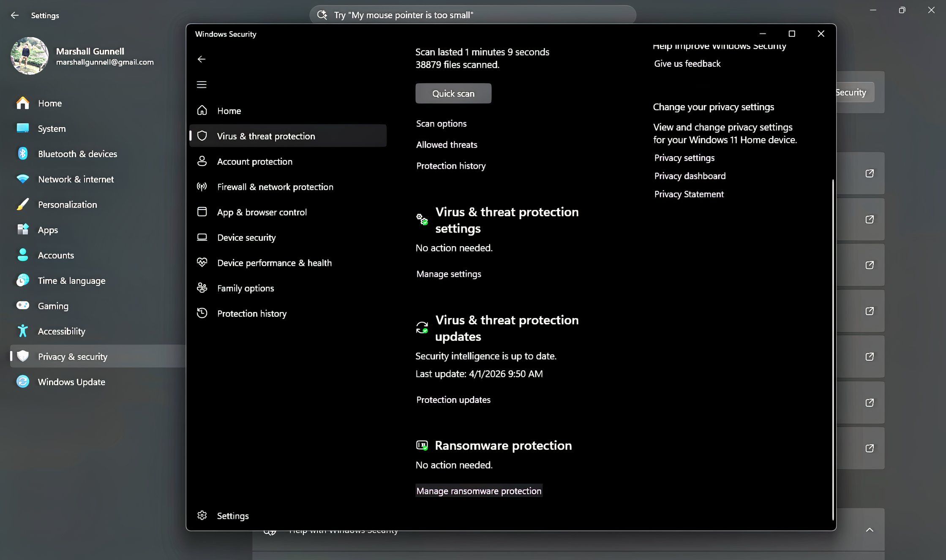Click Give us feedback link

pos(687,64)
